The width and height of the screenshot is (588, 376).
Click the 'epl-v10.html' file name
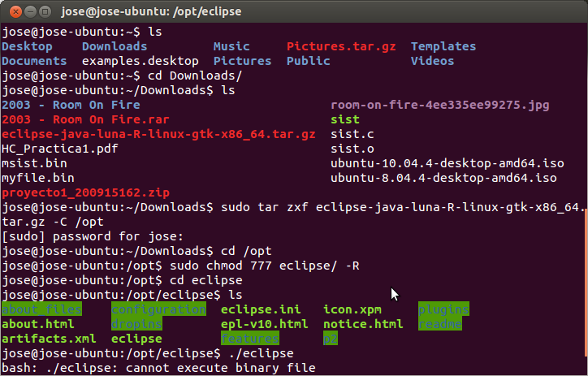[265, 324]
